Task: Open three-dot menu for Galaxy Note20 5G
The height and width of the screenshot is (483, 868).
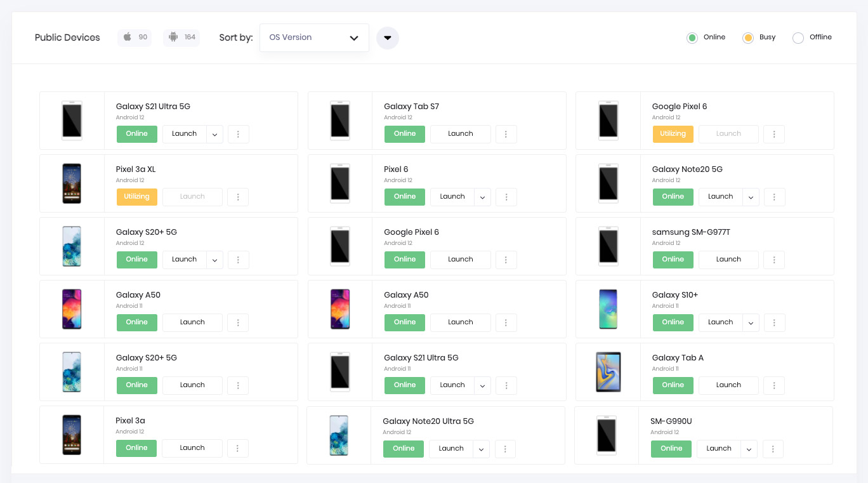Action: point(774,197)
